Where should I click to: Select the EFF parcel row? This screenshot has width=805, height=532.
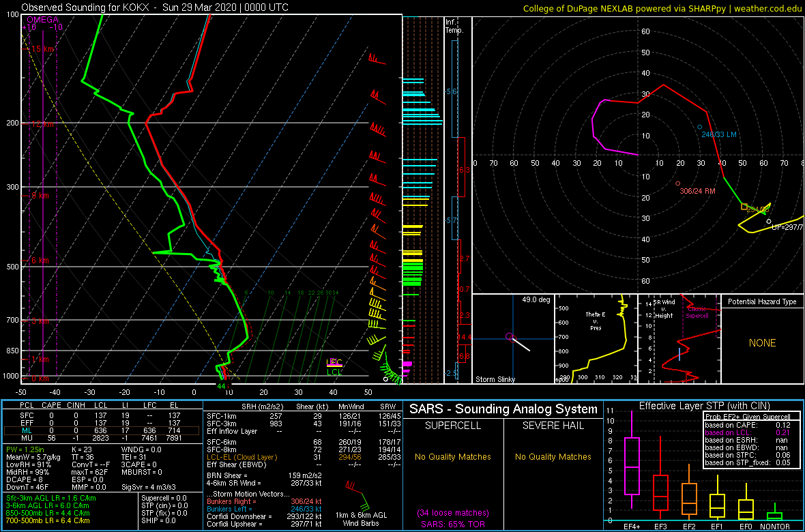click(x=101, y=422)
